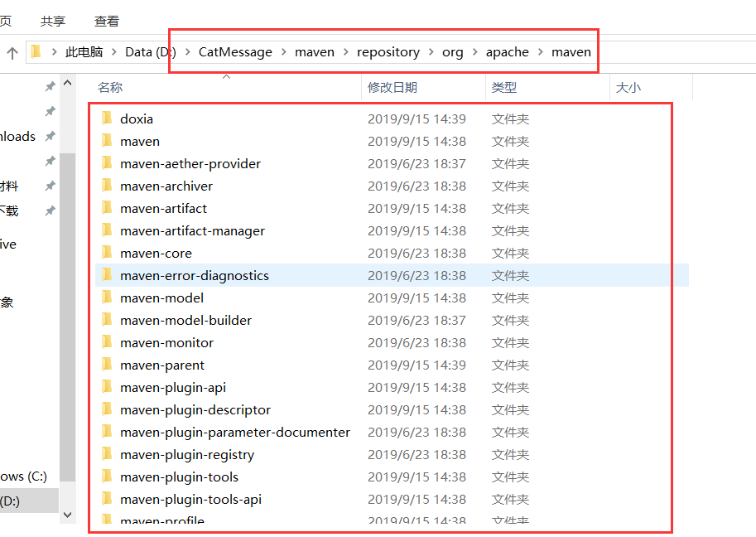Go to repository in the breadcrumb
Screen dimensions: 756x537
388,51
